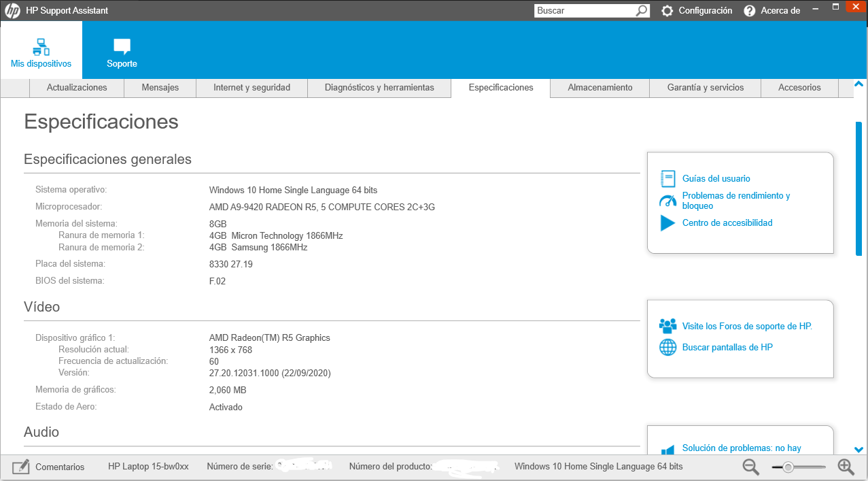Image resolution: width=868 pixels, height=481 pixels.
Task: Open the Internet y seguridad tab
Action: pos(251,88)
